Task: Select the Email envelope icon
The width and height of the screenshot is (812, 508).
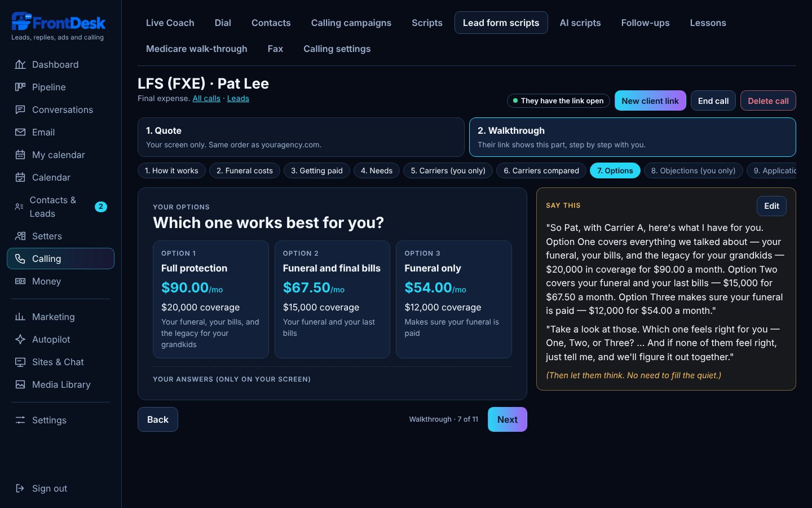Action: [20, 132]
